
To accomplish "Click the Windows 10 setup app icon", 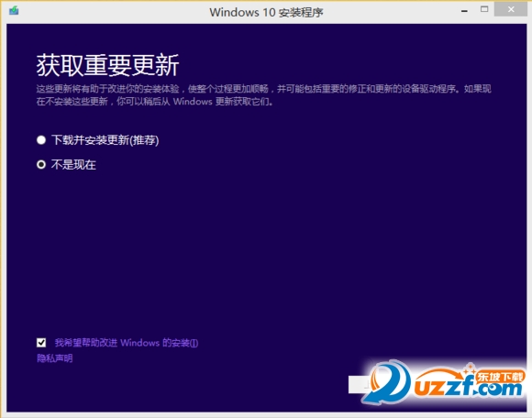I will pos(14,11).
